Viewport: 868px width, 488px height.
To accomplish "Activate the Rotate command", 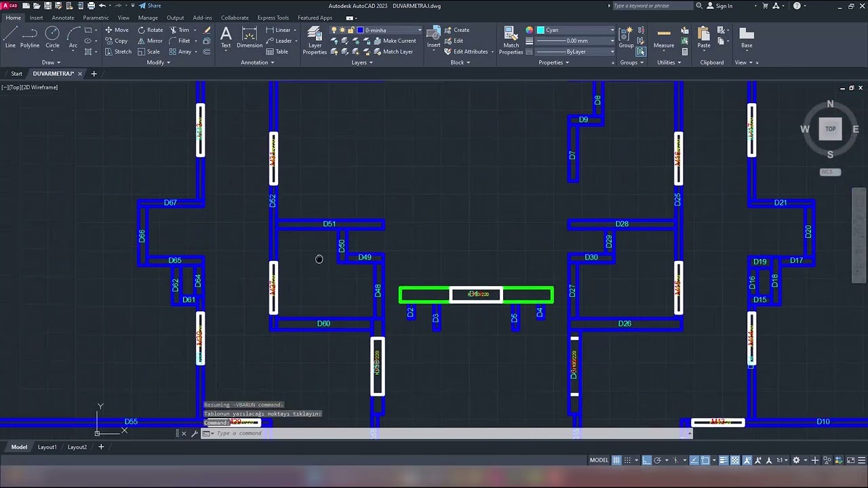I will pos(151,30).
